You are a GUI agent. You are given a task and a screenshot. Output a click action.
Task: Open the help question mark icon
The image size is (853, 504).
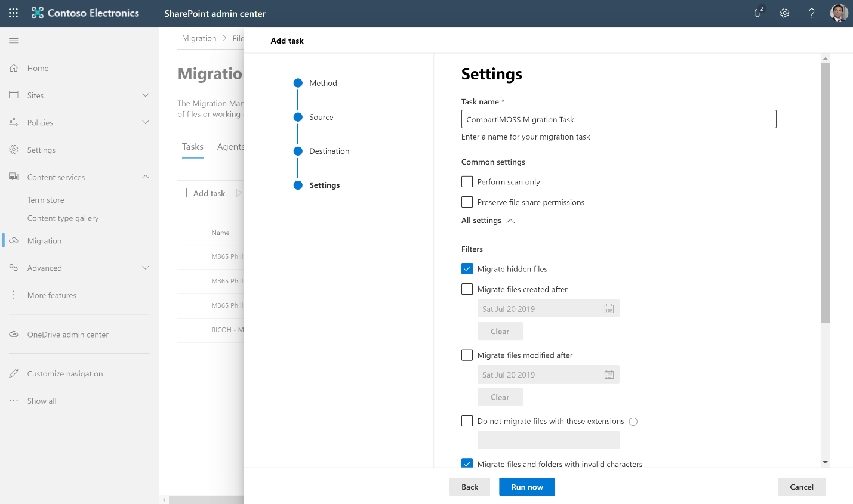(811, 13)
